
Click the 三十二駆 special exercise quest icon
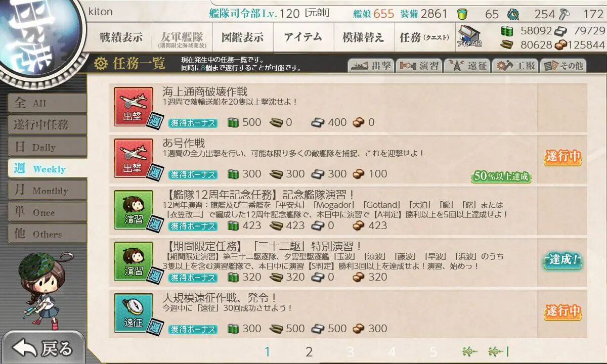(134, 261)
